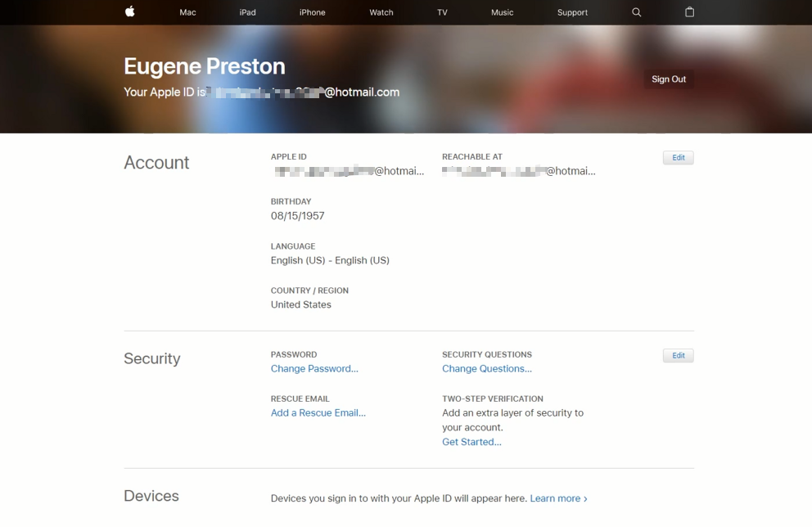Click the PASSWORD label
The height and width of the screenshot is (527, 812).
(x=294, y=354)
